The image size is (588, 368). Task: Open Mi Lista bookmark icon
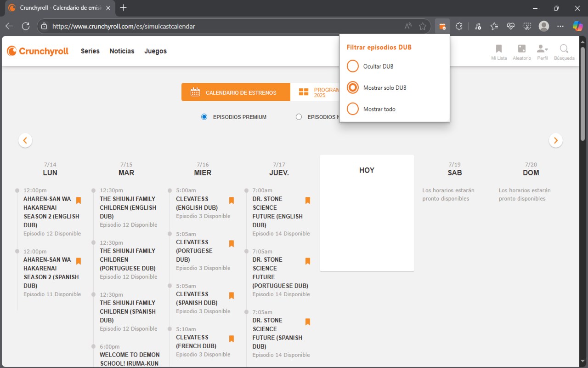tap(499, 52)
